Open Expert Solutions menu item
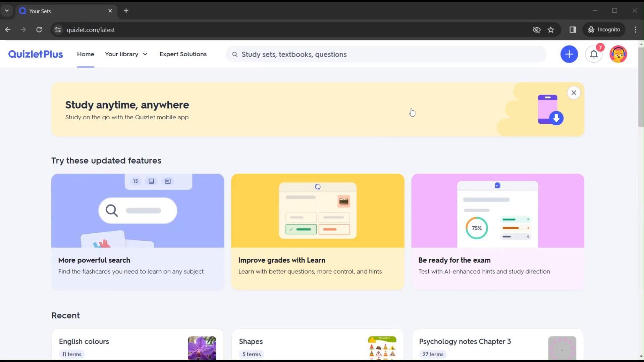This screenshot has width=644, height=362. pos(183,54)
